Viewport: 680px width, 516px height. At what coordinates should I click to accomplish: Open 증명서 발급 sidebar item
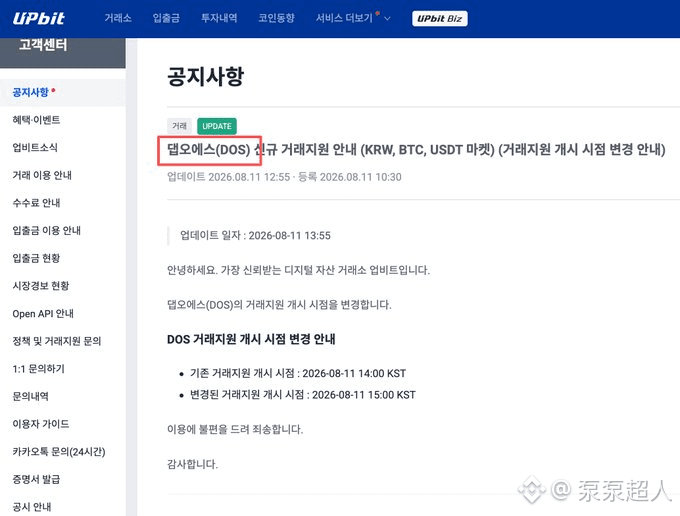pos(36,480)
